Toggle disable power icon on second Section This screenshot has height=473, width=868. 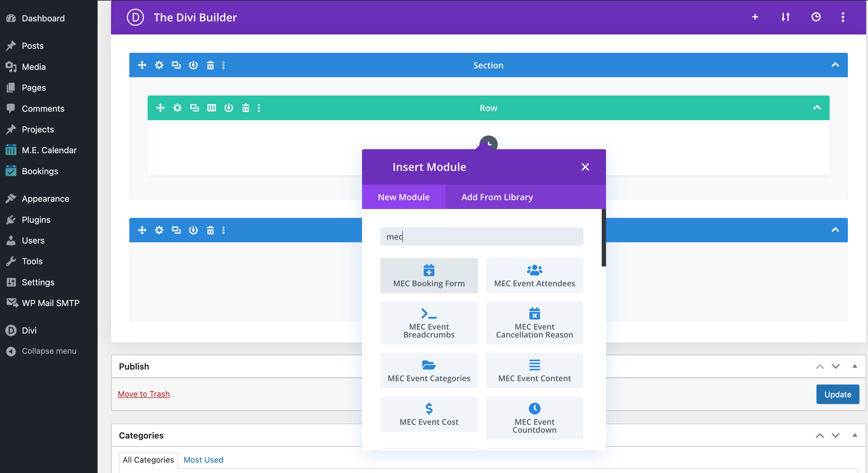pyautogui.click(x=193, y=230)
